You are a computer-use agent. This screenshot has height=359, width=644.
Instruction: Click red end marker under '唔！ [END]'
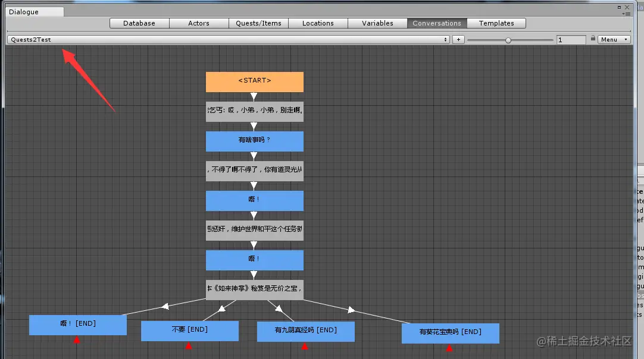click(x=77, y=340)
